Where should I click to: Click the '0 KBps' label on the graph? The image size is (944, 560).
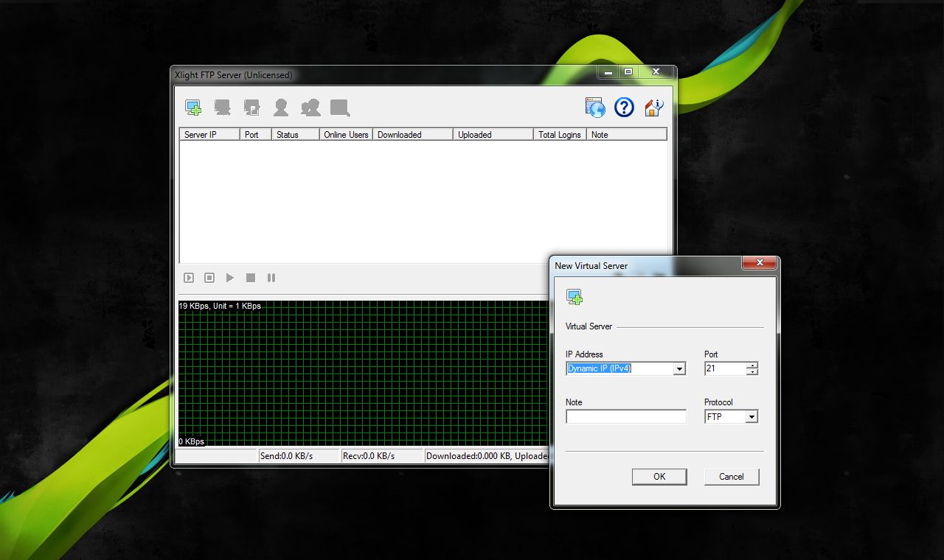coord(192,441)
